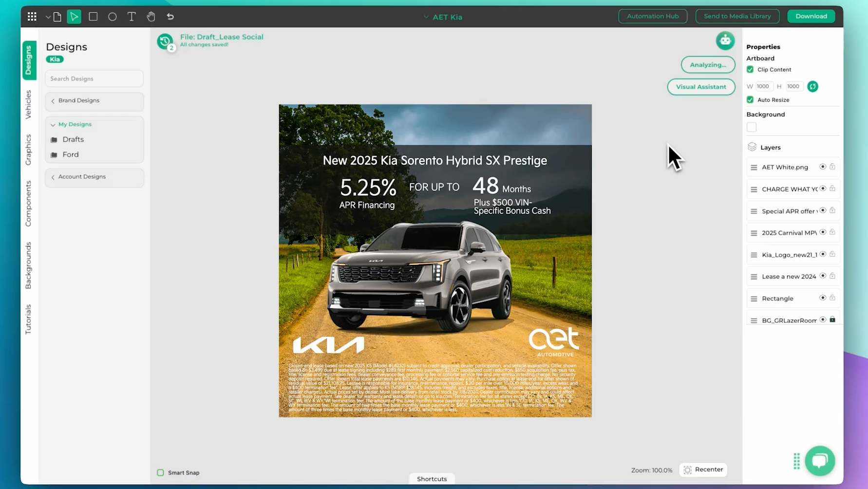Uncheck the Clip Content checkbox
The height and width of the screenshot is (489, 868).
point(750,70)
